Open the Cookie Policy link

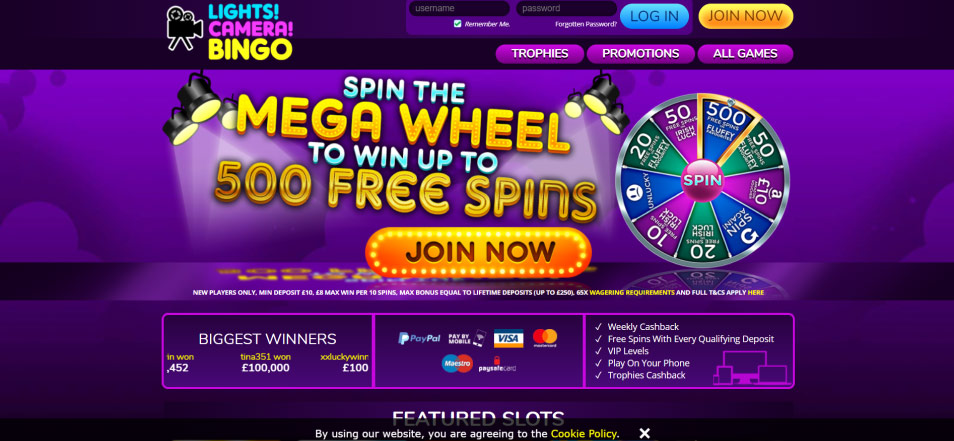click(x=584, y=434)
